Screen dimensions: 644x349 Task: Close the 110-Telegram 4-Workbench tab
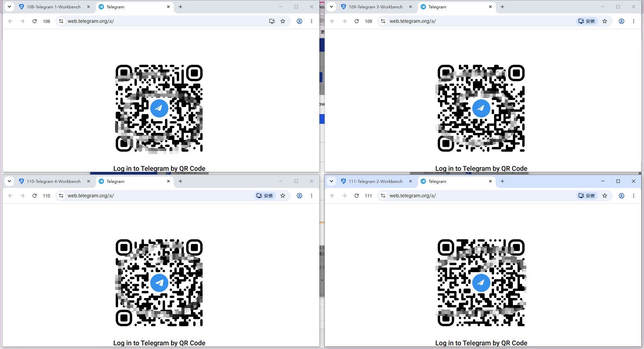tap(89, 181)
